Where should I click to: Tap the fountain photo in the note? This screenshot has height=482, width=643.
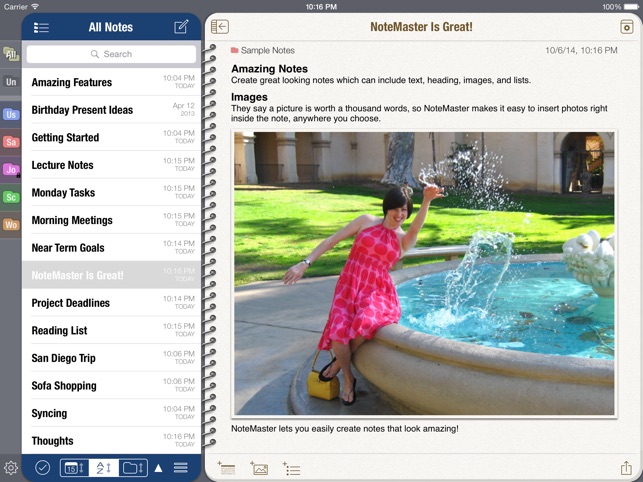pos(424,274)
